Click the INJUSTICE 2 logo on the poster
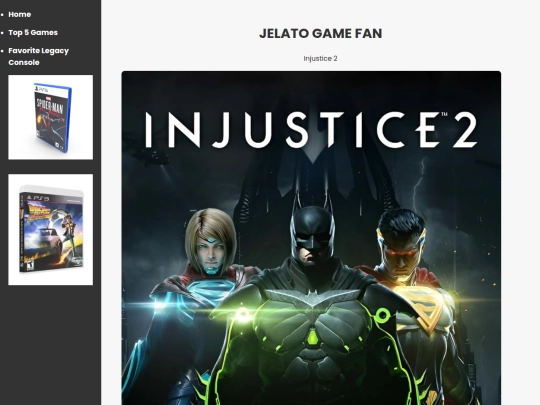The height and width of the screenshot is (405, 540). 312,130
